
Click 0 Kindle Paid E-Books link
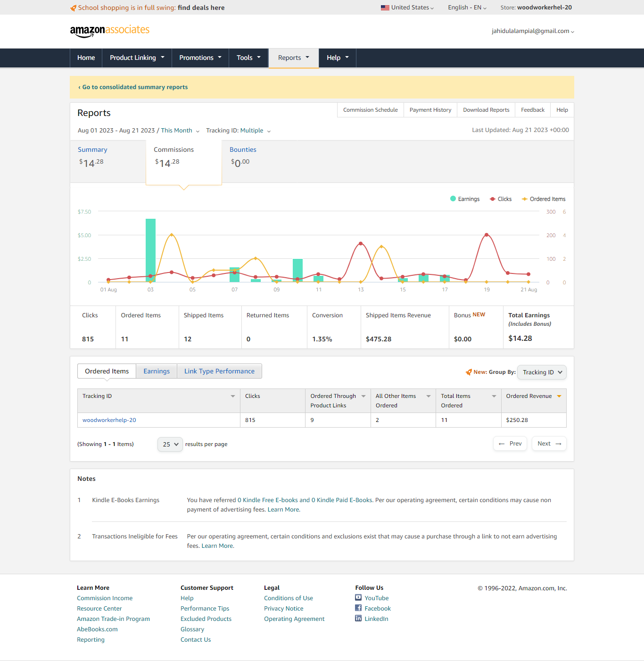click(x=342, y=500)
